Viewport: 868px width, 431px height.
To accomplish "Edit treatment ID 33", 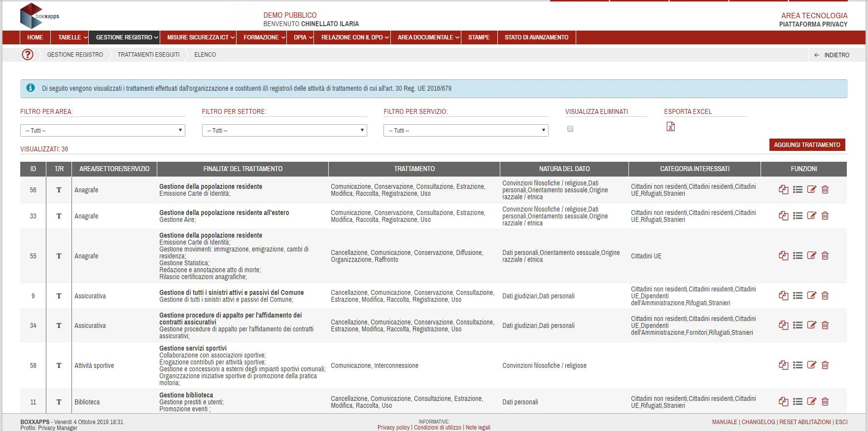I will pos(811,216).
